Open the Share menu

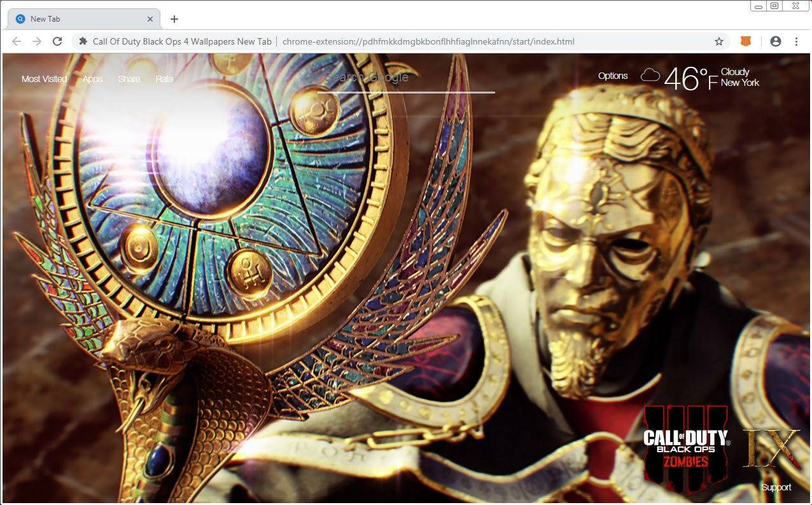click(129, 79)
